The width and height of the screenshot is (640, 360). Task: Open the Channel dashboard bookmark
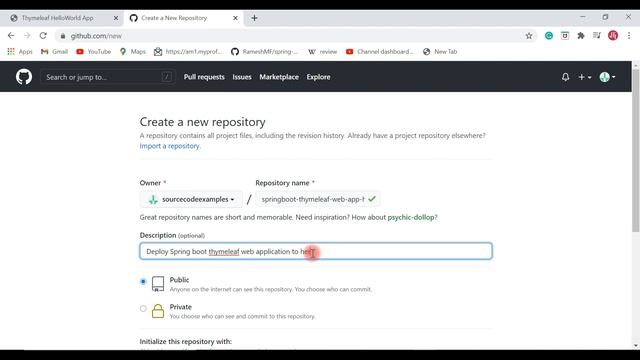pos(380,51)
